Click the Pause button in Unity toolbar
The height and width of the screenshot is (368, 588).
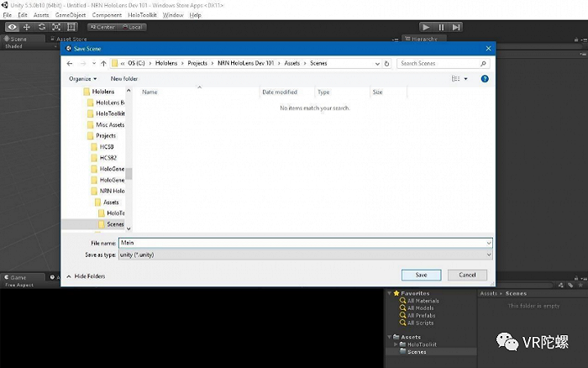(x=441, y=27)
